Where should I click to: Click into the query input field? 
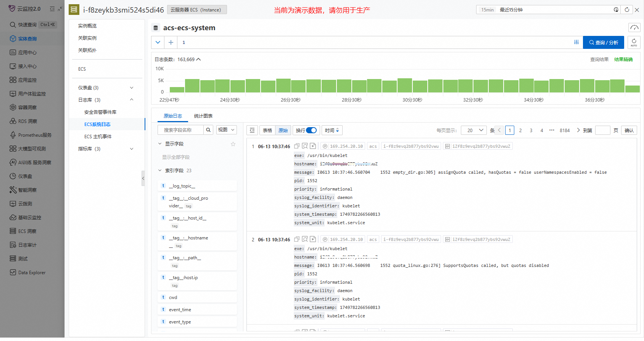coord(374,42)
